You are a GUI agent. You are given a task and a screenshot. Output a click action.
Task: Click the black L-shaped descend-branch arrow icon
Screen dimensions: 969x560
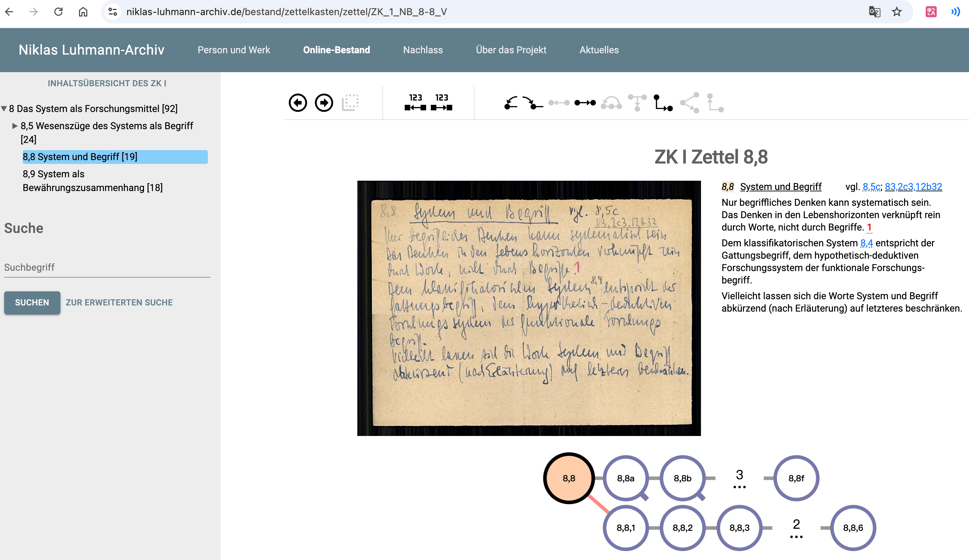[x=663, y=103]
